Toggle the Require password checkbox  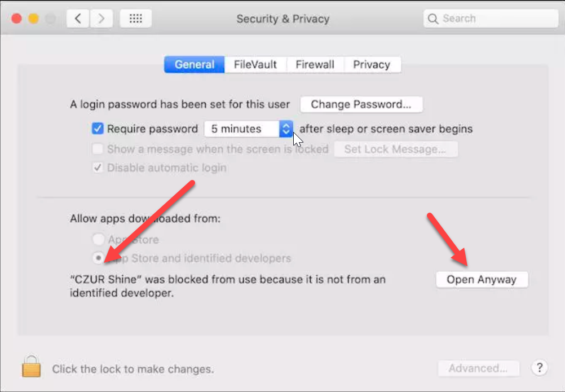click(x=98, y=129)
